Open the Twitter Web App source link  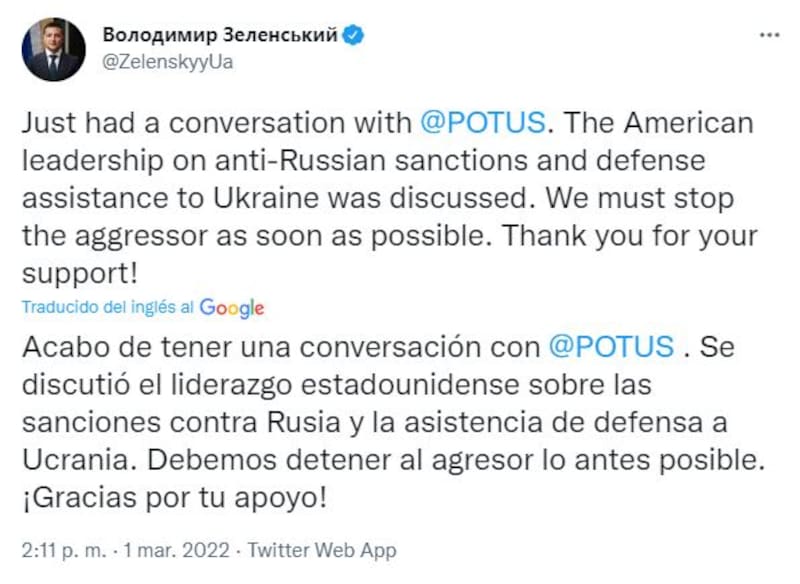(x=321, y=550)
